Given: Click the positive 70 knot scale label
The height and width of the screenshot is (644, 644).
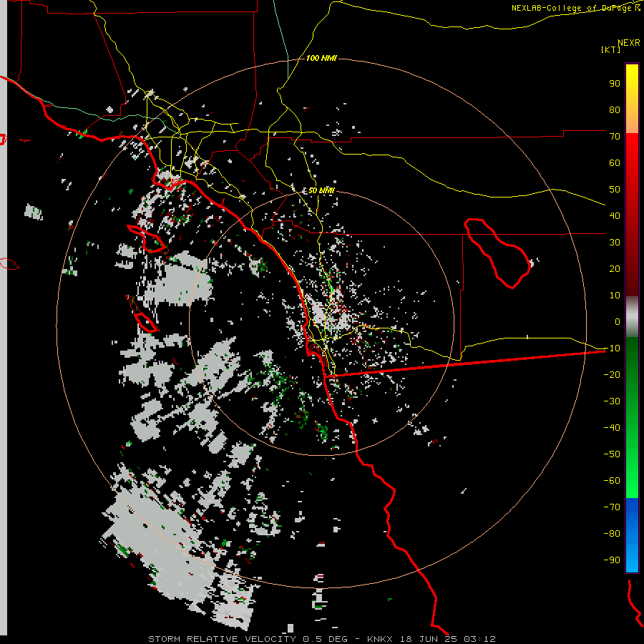Looking at the screenshot, I should coord(615,137).
